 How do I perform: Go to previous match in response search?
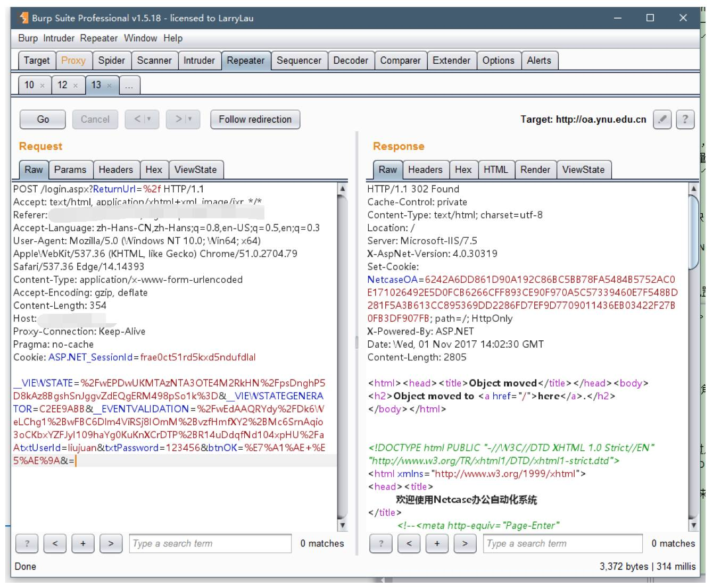click(409, 543)
